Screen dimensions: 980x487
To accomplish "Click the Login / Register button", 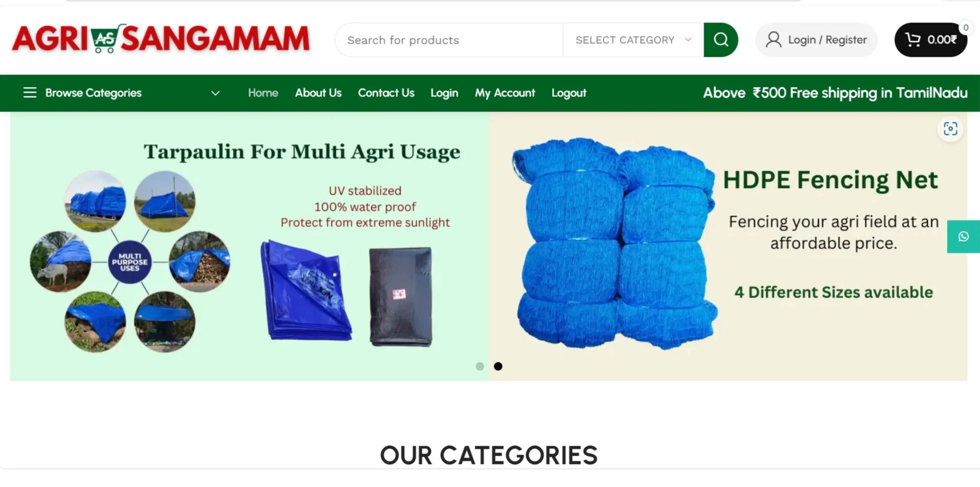I will (x=816, y=40).
